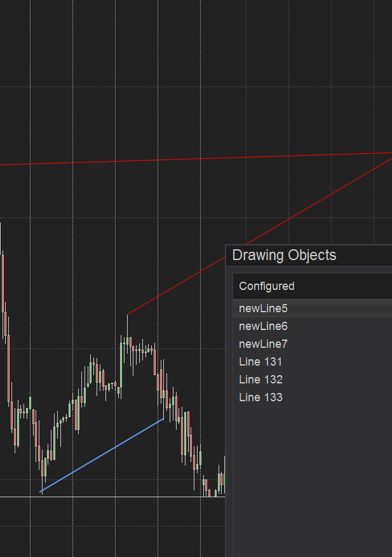
Task: Click the Configured list header
Action: (x=313, y=286)
